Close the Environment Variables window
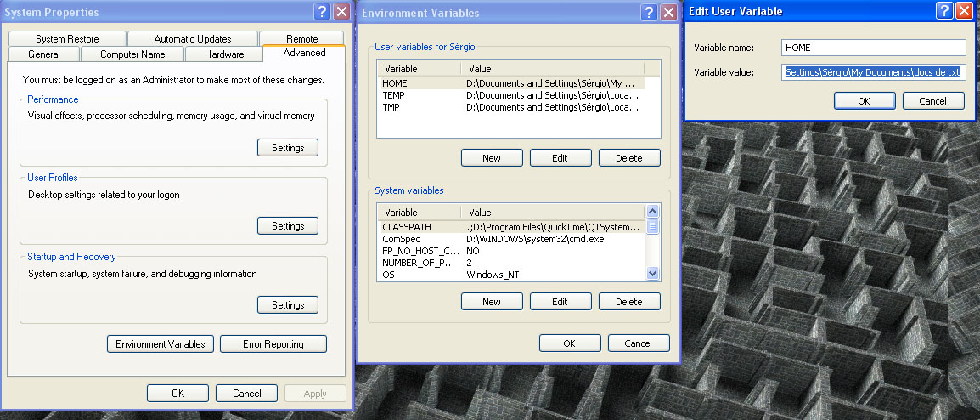This screenshot has height=420, width=980. 668,12
